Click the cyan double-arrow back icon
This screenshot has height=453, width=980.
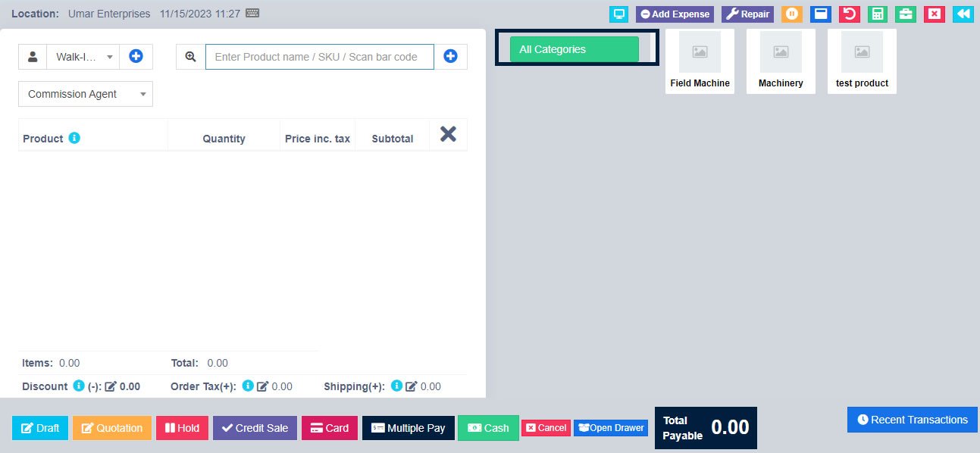[963, 14]
